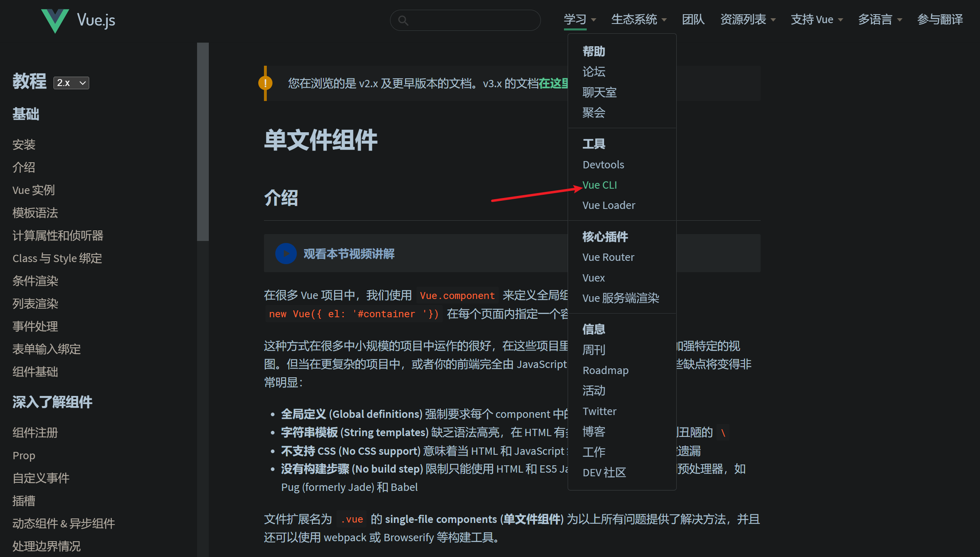The width and height of the screenshot is (980, 557).
Task: Select Twitter in the dropdown
Action: click(x=599, y=411)
